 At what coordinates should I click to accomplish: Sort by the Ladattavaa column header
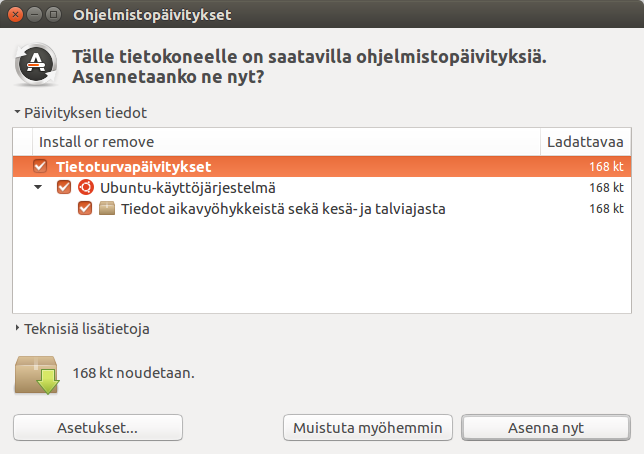585,142
